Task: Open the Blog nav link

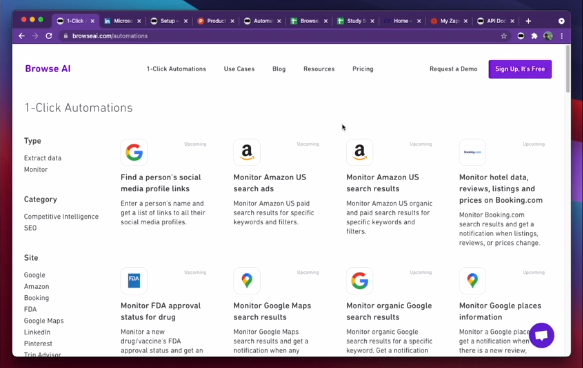Action: (x=279, y=69)
